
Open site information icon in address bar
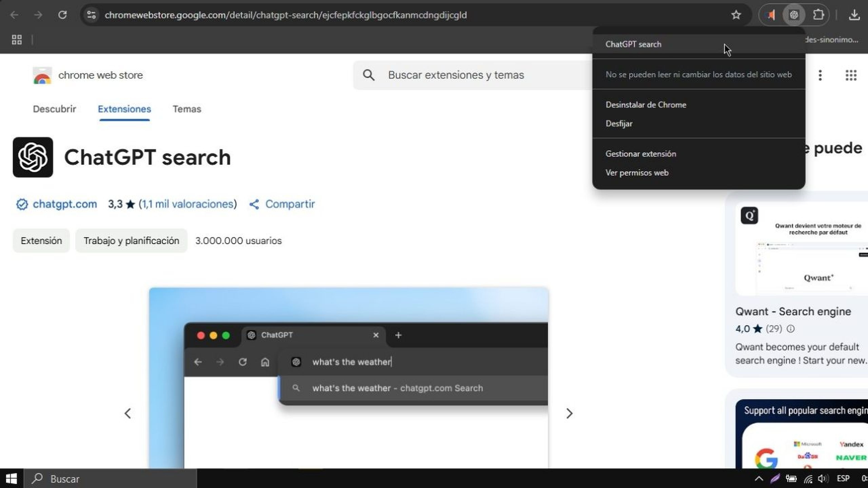[91, 15]
